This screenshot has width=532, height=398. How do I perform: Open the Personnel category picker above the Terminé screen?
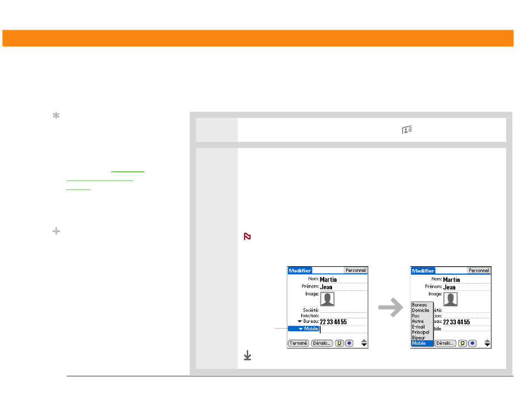(356, 270)
